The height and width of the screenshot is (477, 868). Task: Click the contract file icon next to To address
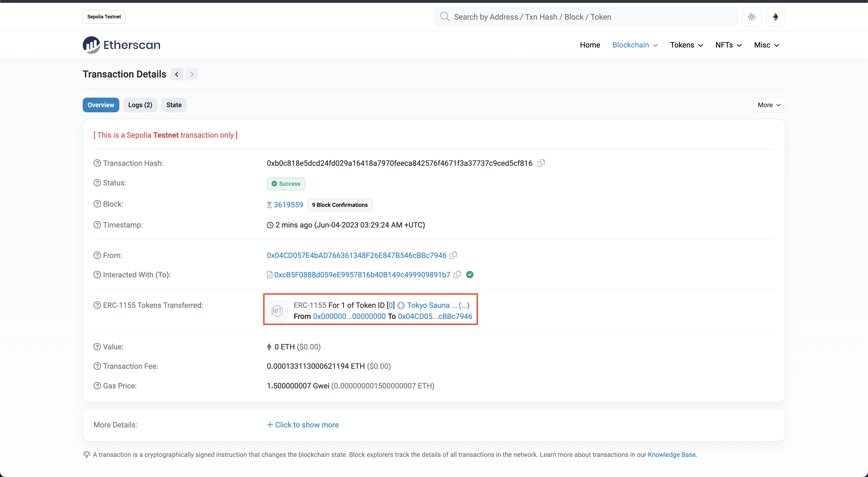click(269, 275)
